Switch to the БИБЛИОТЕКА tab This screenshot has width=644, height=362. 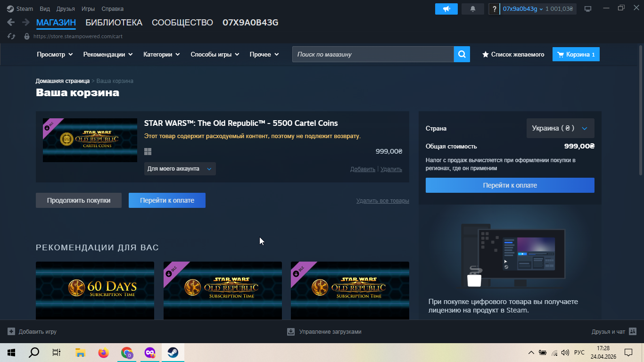[114, 22]
